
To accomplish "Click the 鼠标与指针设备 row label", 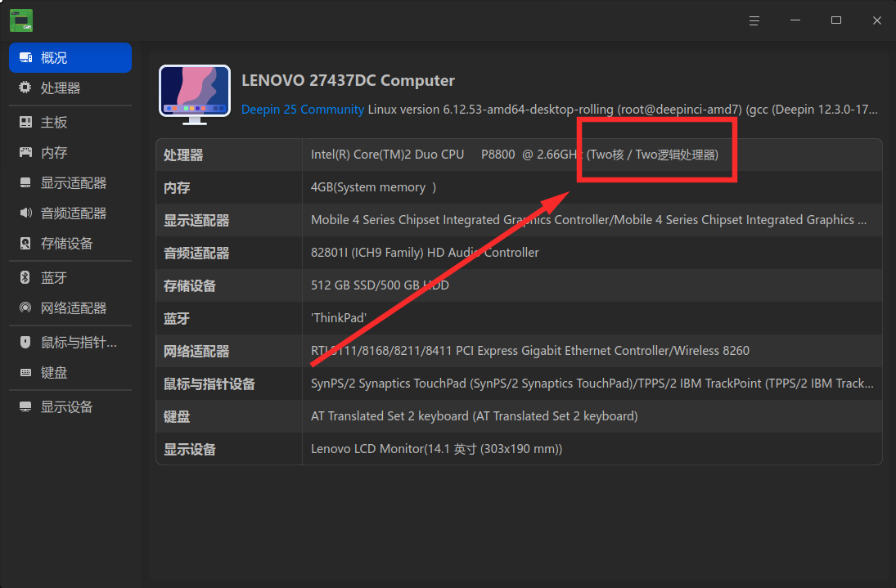I will coord(209,384).
